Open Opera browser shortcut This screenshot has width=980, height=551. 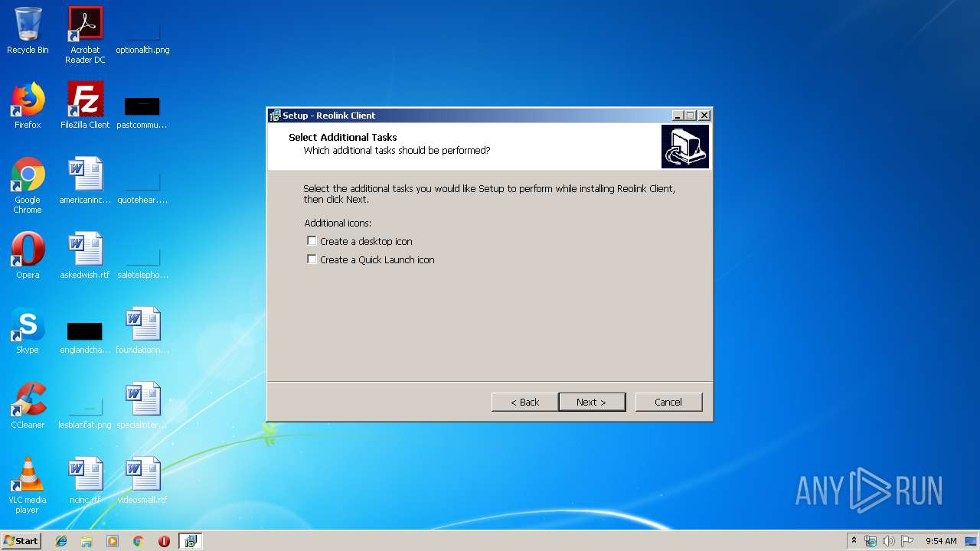28,256
